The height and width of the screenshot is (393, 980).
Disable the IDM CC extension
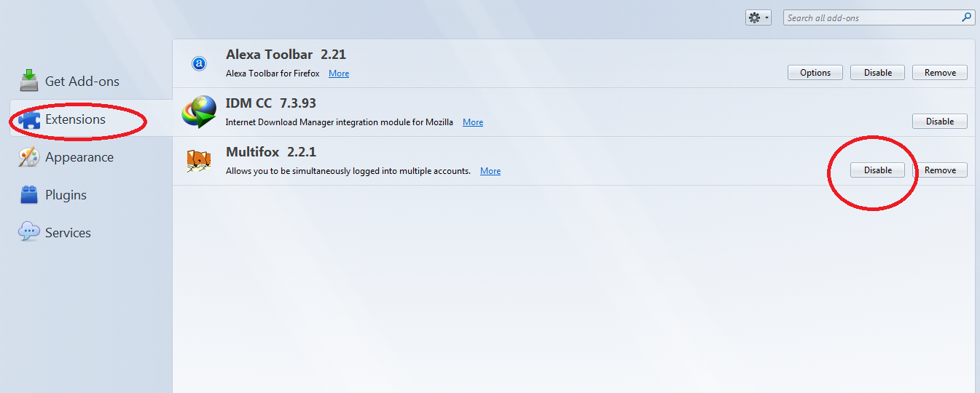(940, 122)
